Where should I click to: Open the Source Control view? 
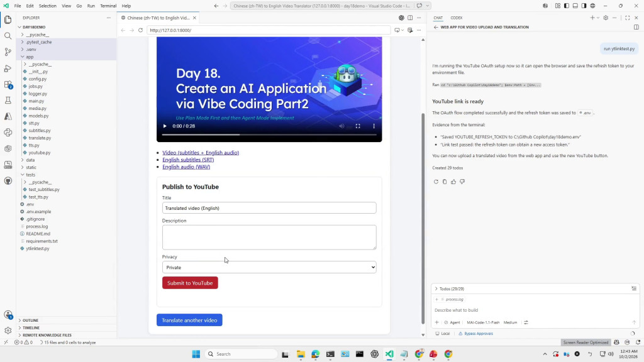pyautogui.click(x=8, y=52)
